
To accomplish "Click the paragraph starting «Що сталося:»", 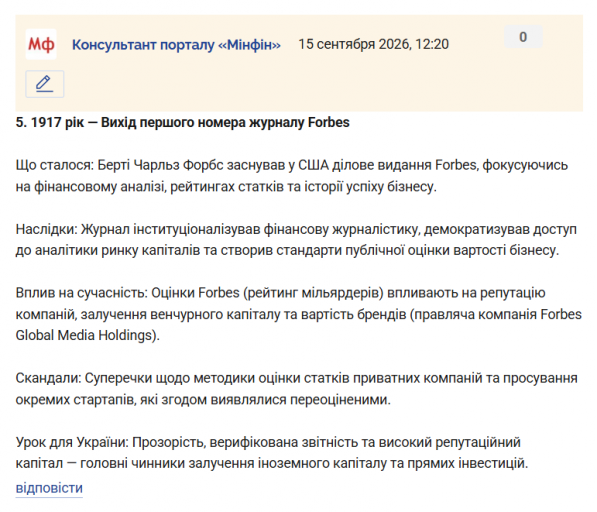I will pos(292,176).
